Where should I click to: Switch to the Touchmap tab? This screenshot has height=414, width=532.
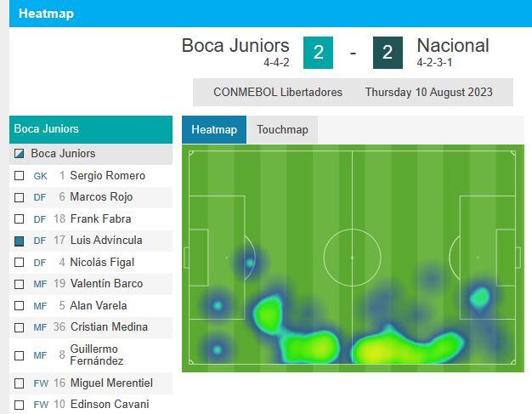pos(283,130)
